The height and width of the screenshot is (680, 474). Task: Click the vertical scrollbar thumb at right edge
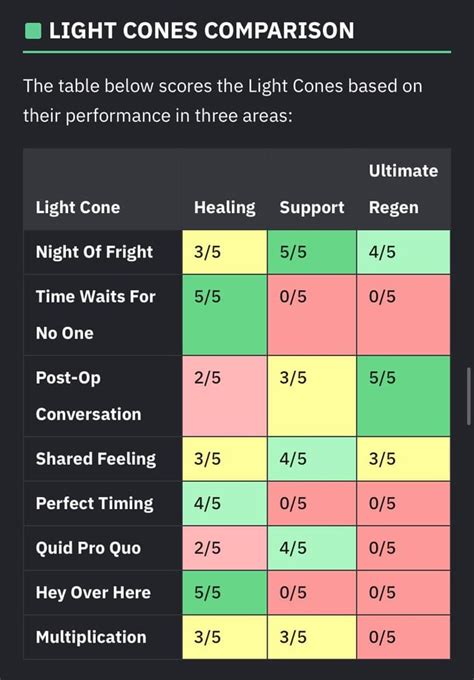(468, 396)
